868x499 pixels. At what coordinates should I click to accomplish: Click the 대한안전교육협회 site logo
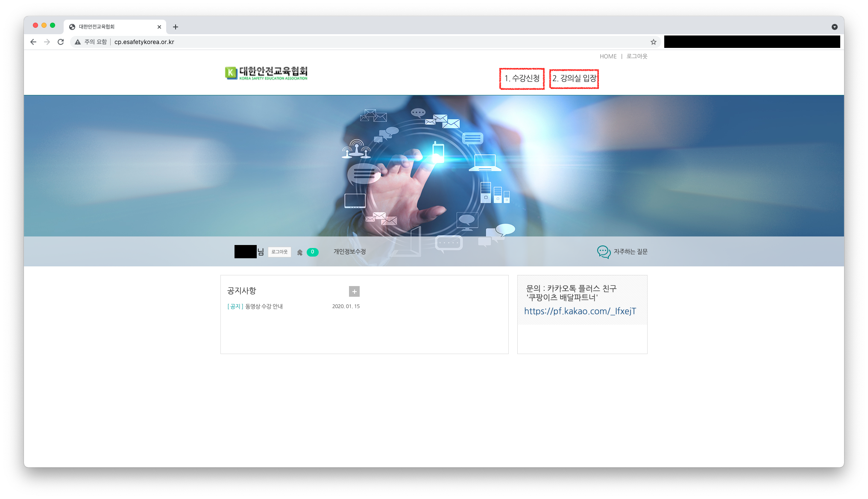pyautogui.click(x=266, y=73)
